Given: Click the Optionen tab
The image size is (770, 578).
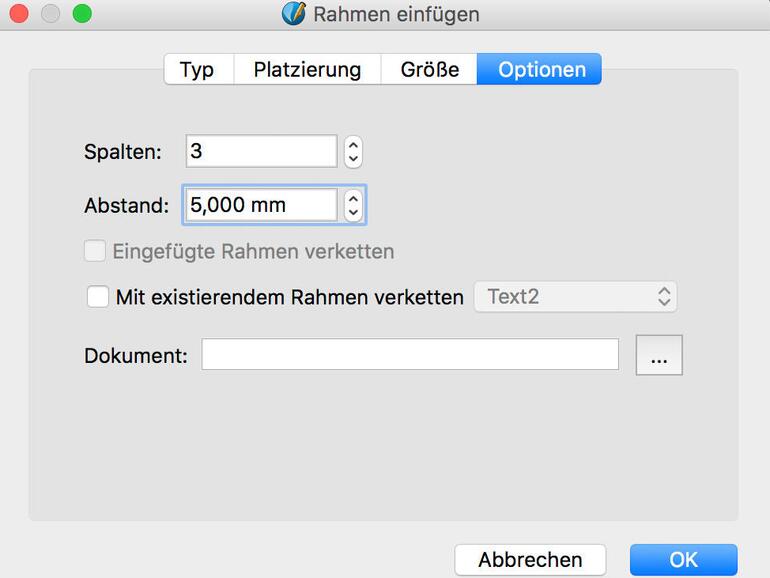Looking at the screenshot, I should tap(541, 69).
